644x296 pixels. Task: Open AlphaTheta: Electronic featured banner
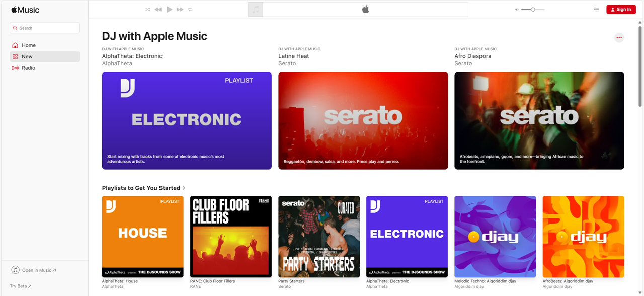click(187, 121)
